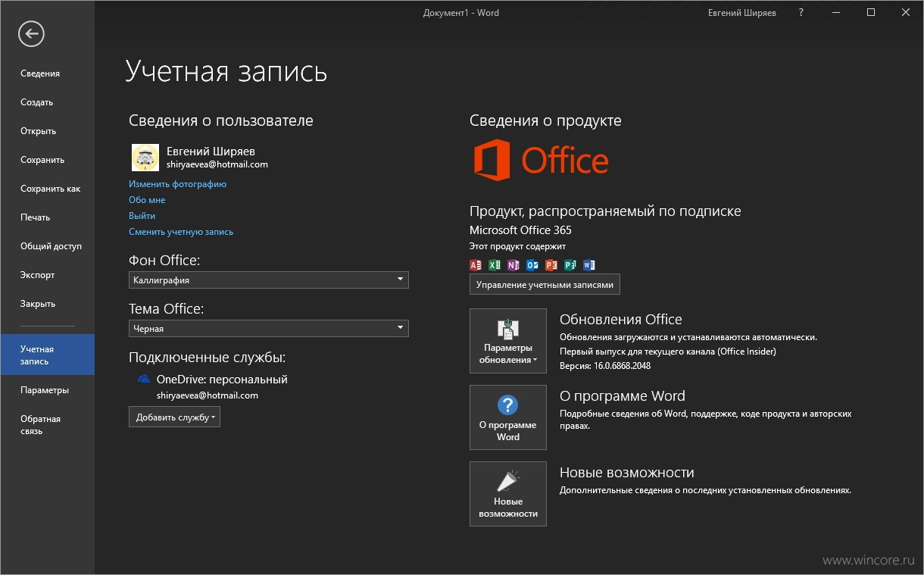Click the Подключенные службы heading
This screenshot has width=924, height=575.
tap(207, 358)
